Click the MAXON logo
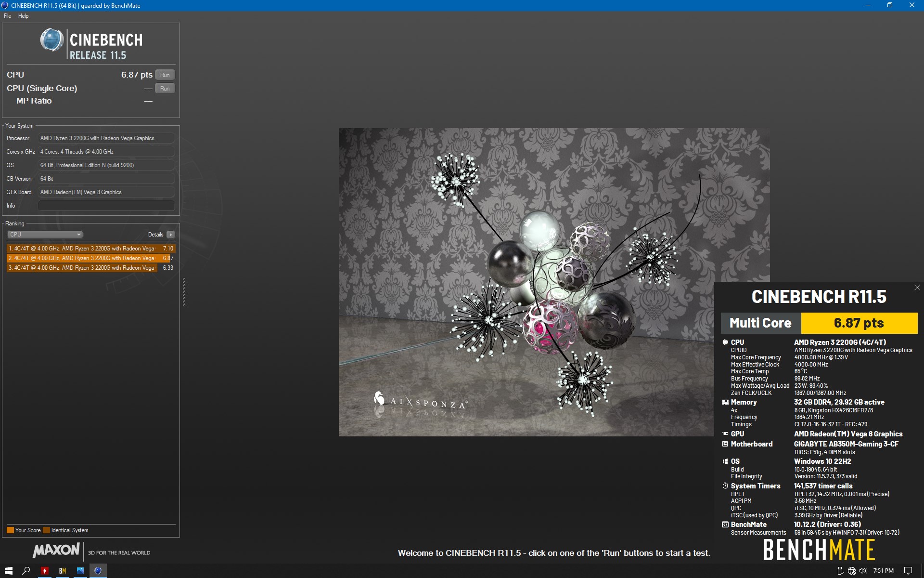The width and height of the screenshot is (924, 578). click(x=56, y=550)
